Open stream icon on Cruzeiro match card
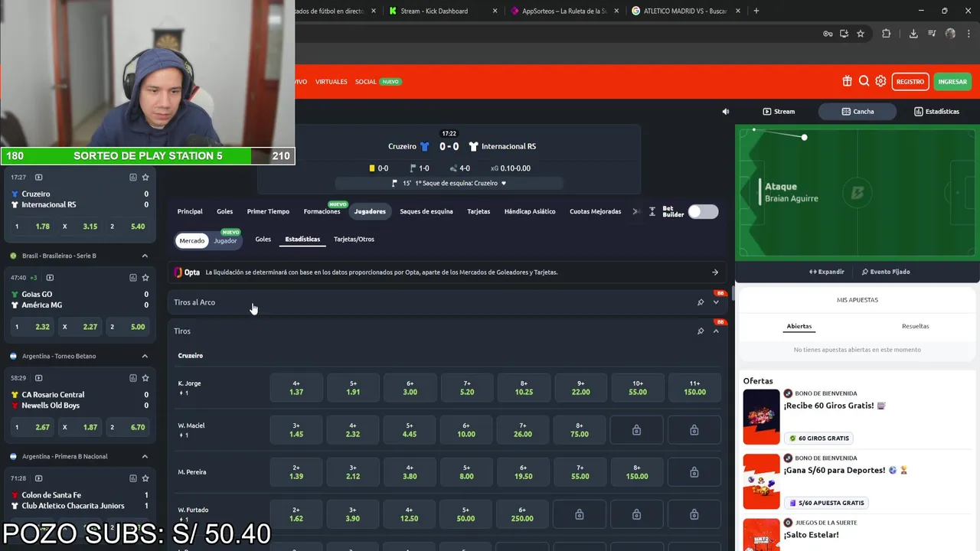980x551 pixels. click(x=39, y=177)
